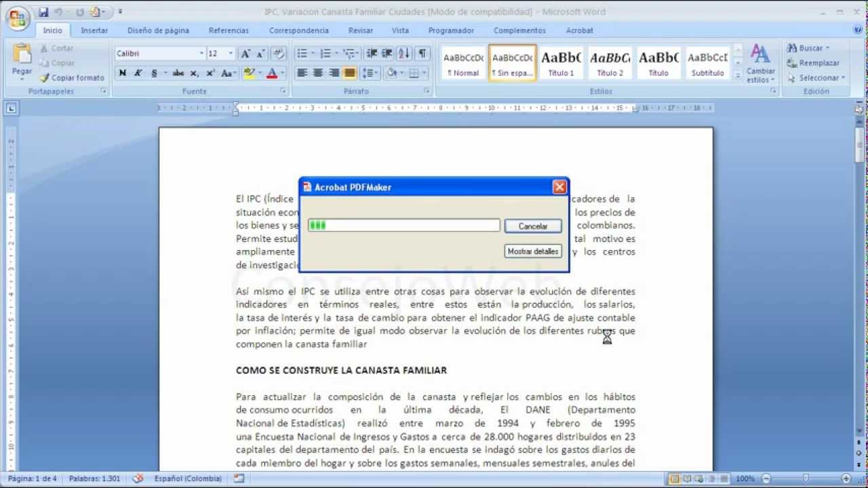Open the multilevel list dropdown

click(x=357, y=54)
